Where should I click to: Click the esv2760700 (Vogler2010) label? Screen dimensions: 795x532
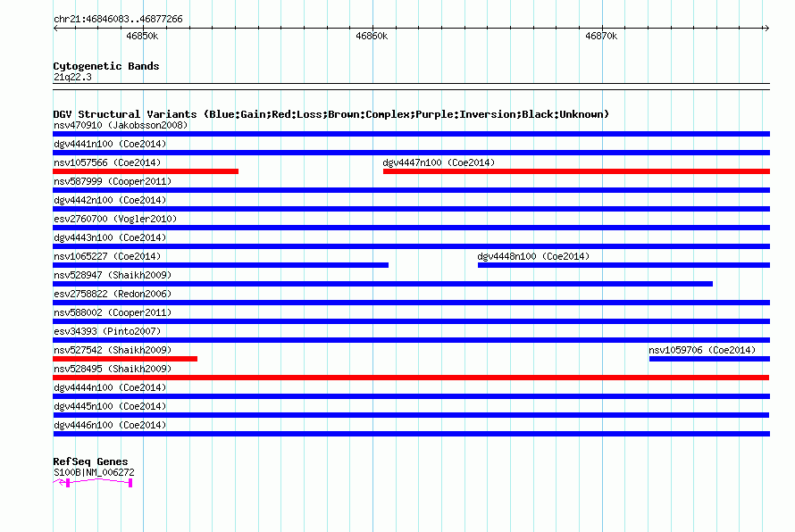click(115, 219)
